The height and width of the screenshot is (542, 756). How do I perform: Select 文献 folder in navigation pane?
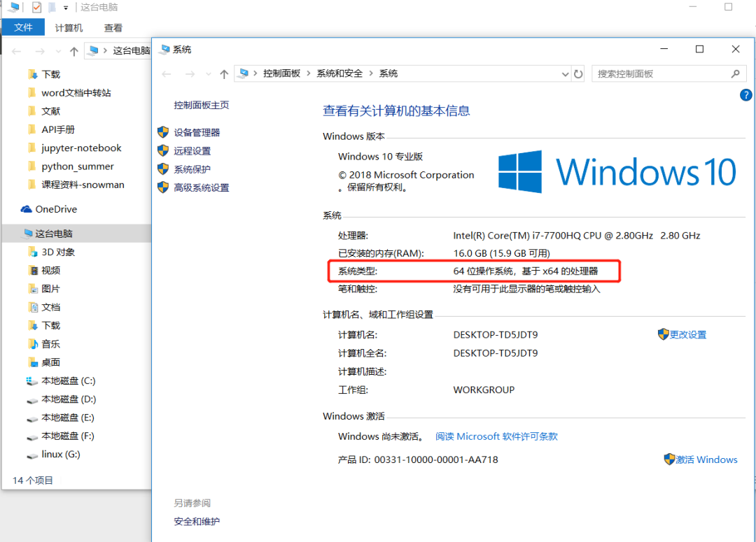[50, 110]
